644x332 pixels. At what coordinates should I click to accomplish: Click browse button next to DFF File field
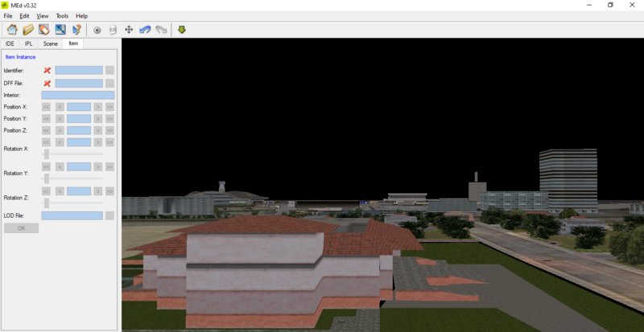(x=109, y=84)
